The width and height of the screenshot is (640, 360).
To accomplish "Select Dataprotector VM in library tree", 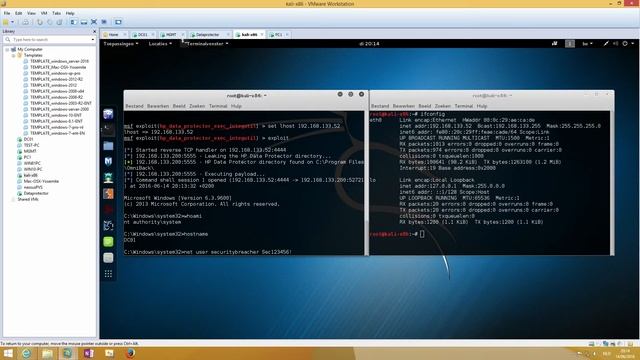I will (36, 193).
